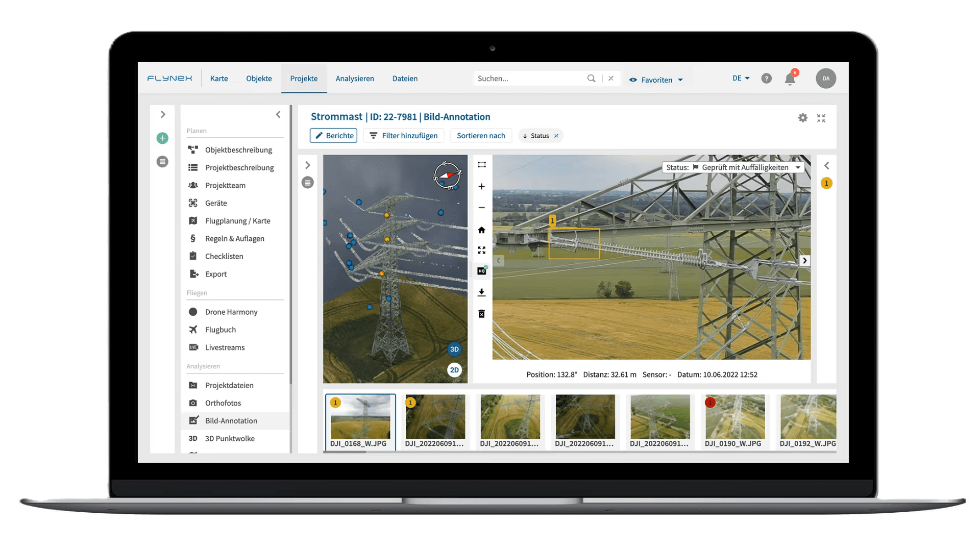Click the home view icon in image toolbar

tap(481, 230)
